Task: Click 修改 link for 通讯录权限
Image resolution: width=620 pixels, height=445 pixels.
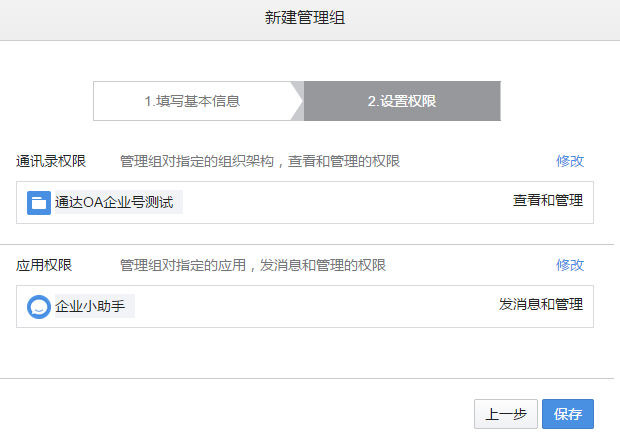Action: click(x=569, y=161)
